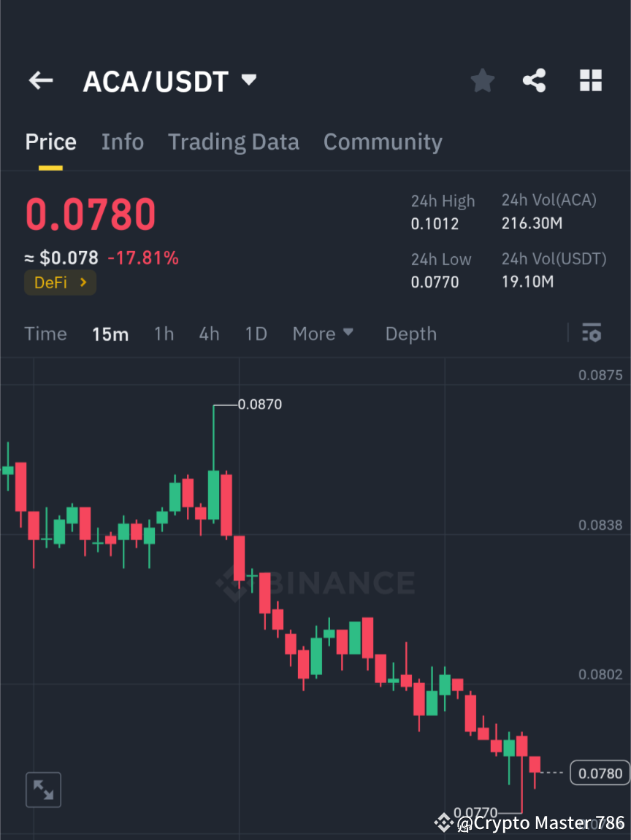The width and height of the screenshot is (631, 840).
Task: Open the Community tab
Action: [x=383, y=142]
